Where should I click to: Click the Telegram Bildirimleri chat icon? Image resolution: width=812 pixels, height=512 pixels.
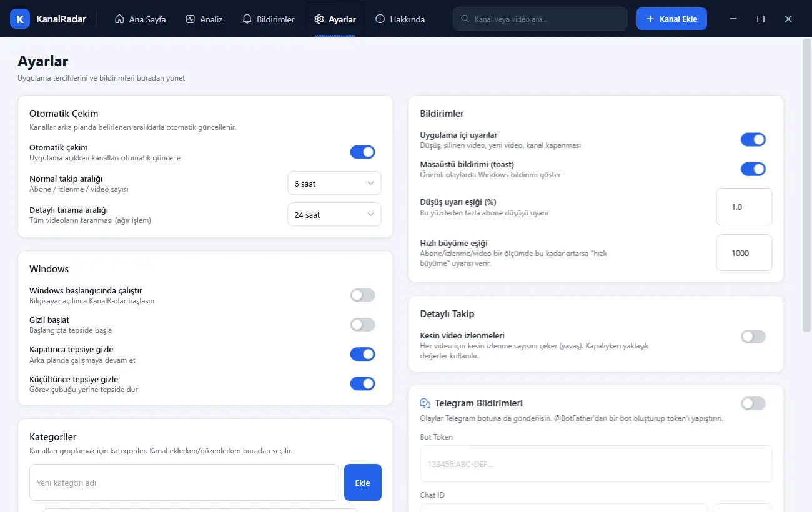pos(425,403)
